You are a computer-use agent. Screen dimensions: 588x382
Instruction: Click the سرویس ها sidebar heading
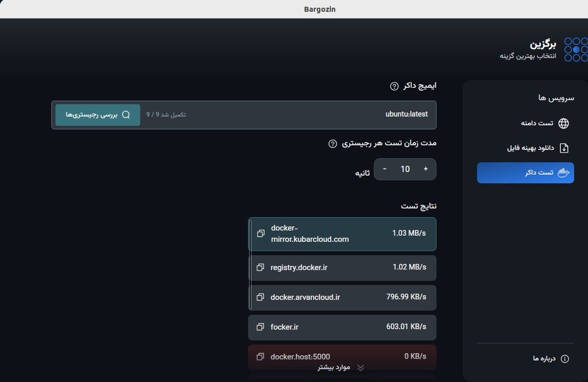coord(556,98)
